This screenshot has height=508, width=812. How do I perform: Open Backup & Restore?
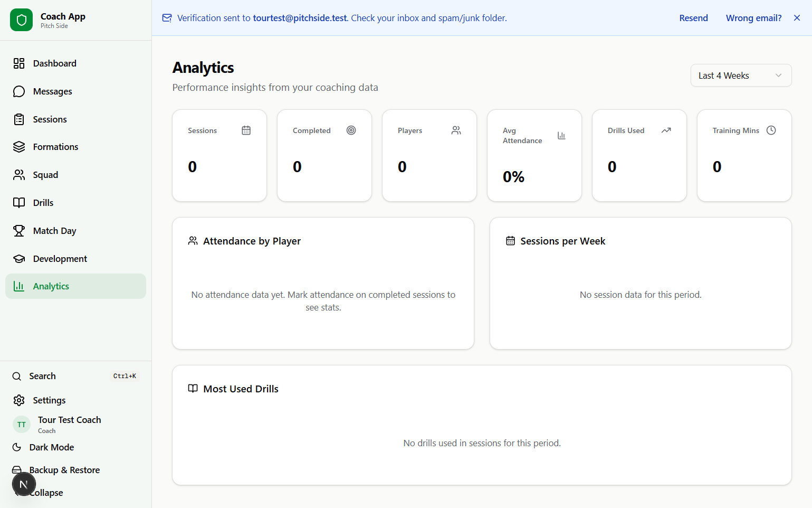point(64,470)
